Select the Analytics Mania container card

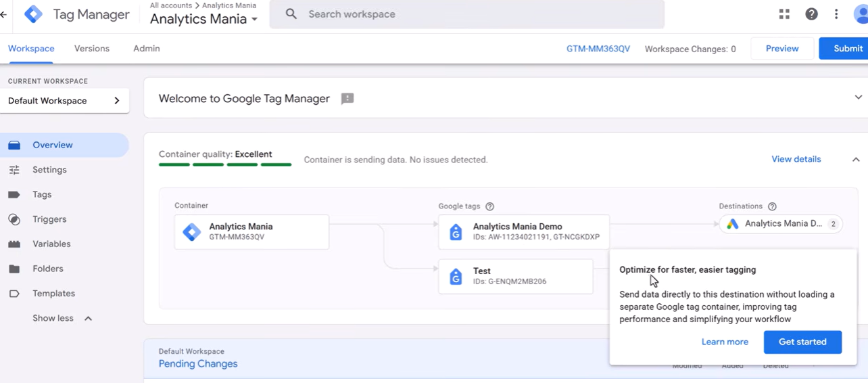pos(251,232)
